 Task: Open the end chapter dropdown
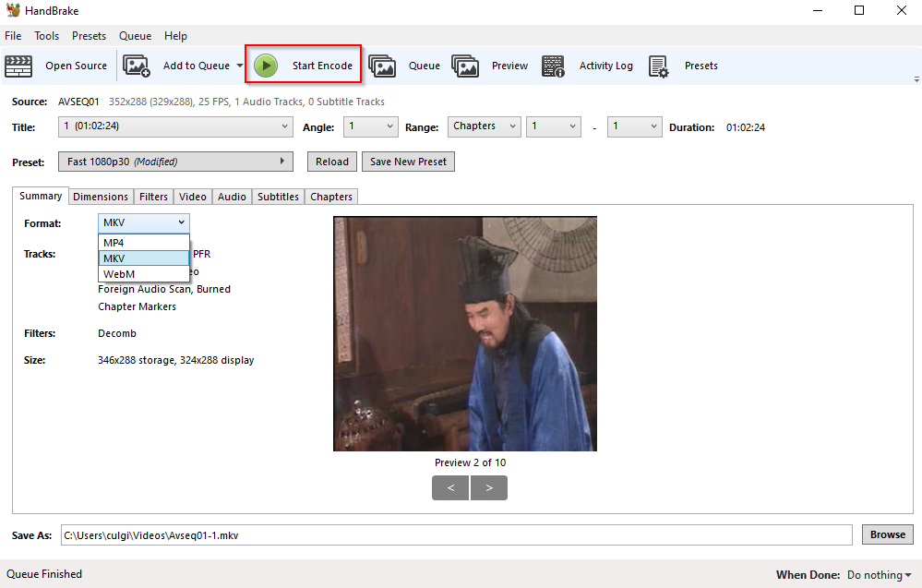634,126
